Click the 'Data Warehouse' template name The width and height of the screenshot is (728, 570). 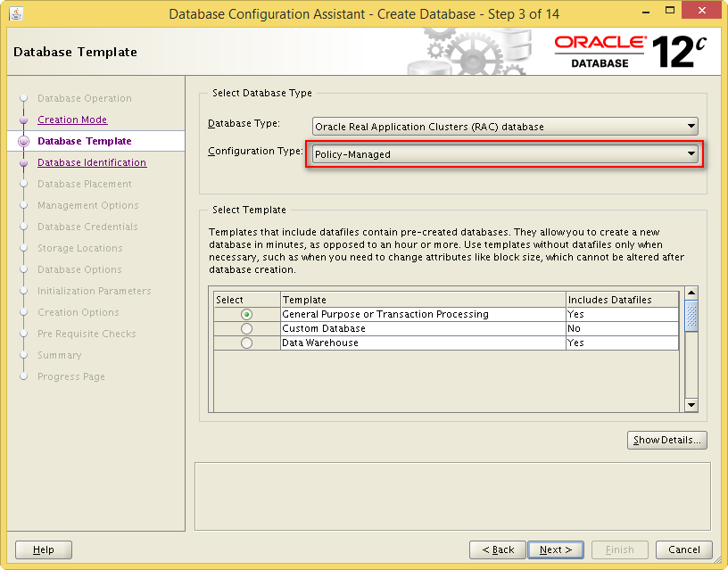320,343
